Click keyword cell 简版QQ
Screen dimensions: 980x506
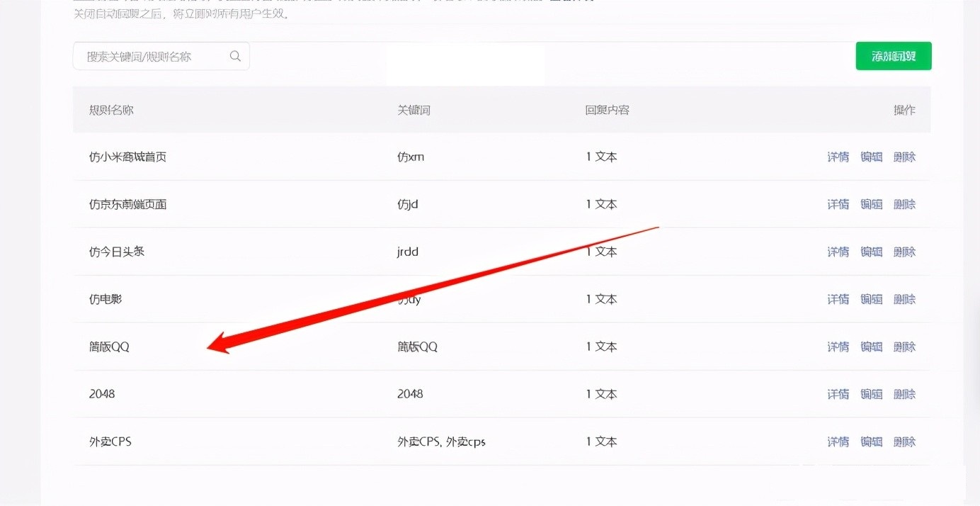pos(418,347)
